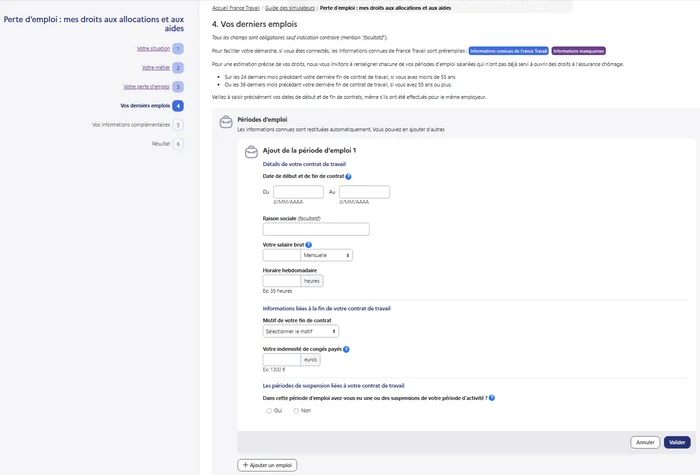Image resolution: width=700 pixels, height=475 pixels.
Task: Focus the Raison sociale field
Action: pyautogui.click(x=316, y=229)
